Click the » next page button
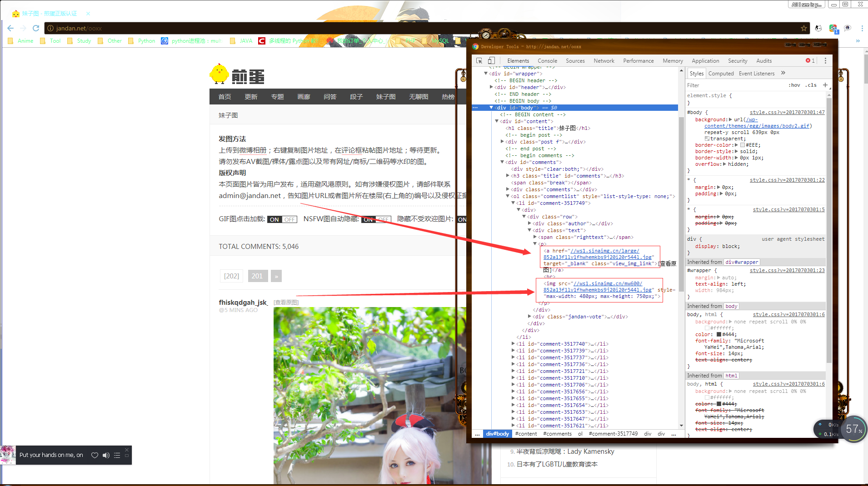 276,276
